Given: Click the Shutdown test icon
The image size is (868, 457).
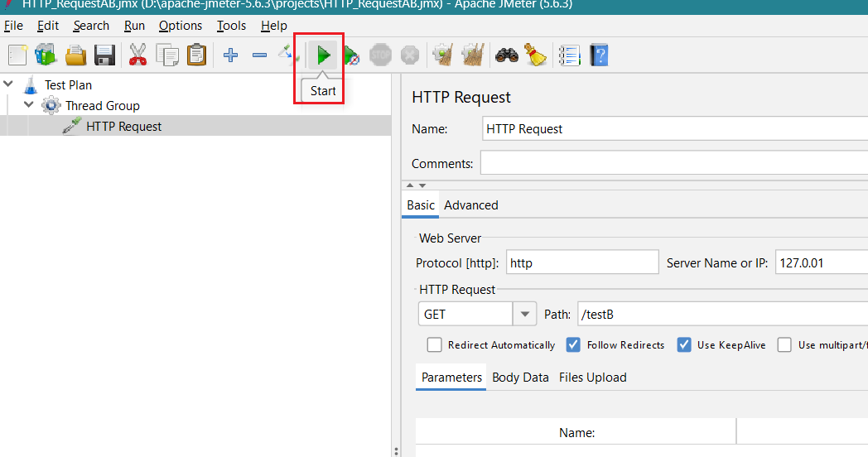Looking at the screenshot, I should tap(410, 55).
